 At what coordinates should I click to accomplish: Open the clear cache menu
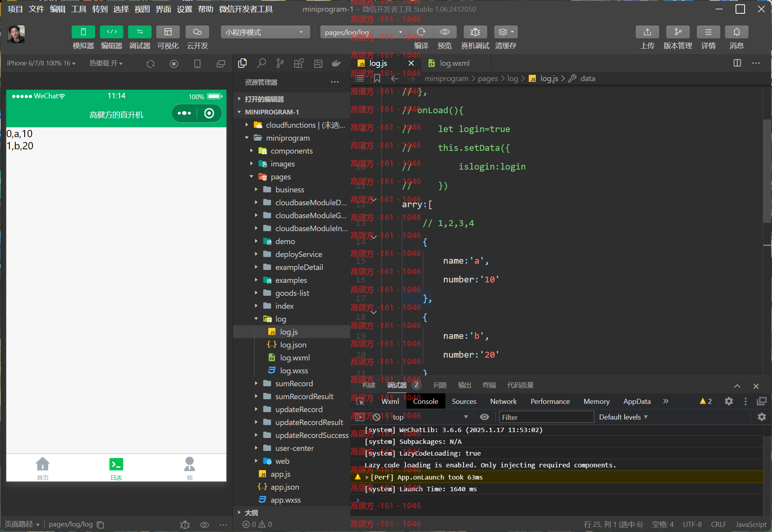click(x=506, y=32)
